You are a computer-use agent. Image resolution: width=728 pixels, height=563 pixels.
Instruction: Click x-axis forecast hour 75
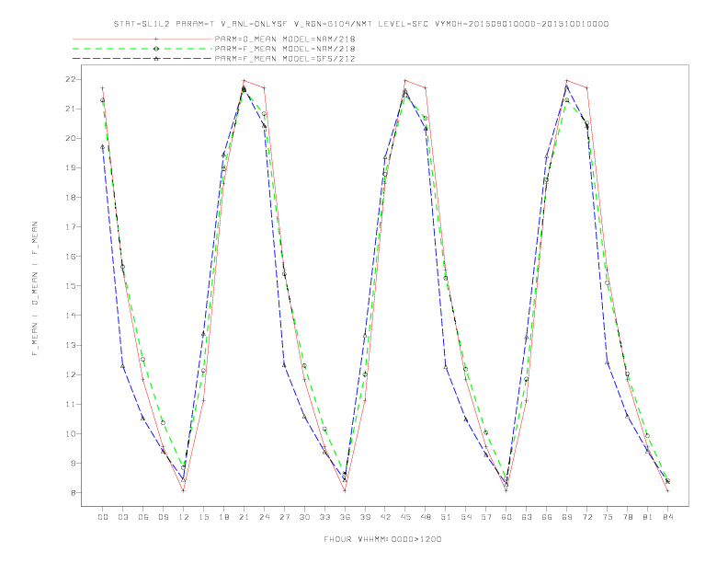608,517
